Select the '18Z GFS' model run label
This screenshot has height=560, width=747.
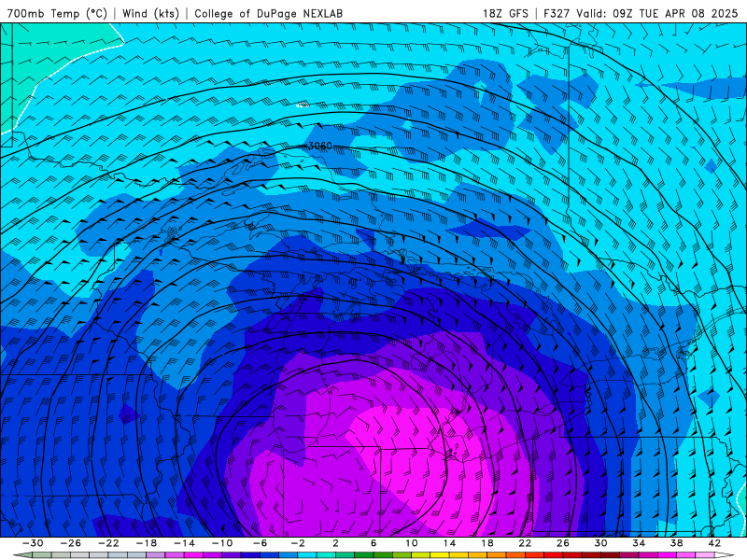point(505,14)
